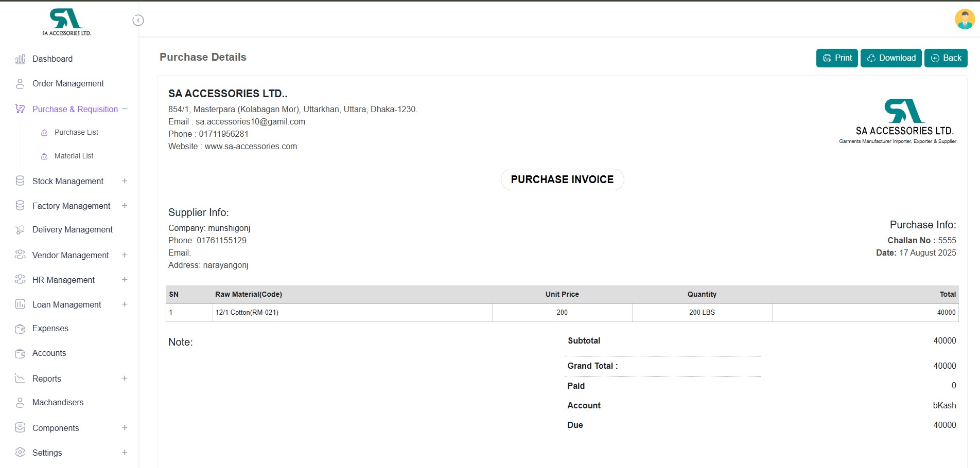Image resolution: width=980 pixels, height=468 pixels.
Task: Click the Reports line chart icon
Action: tap(20, 379)
